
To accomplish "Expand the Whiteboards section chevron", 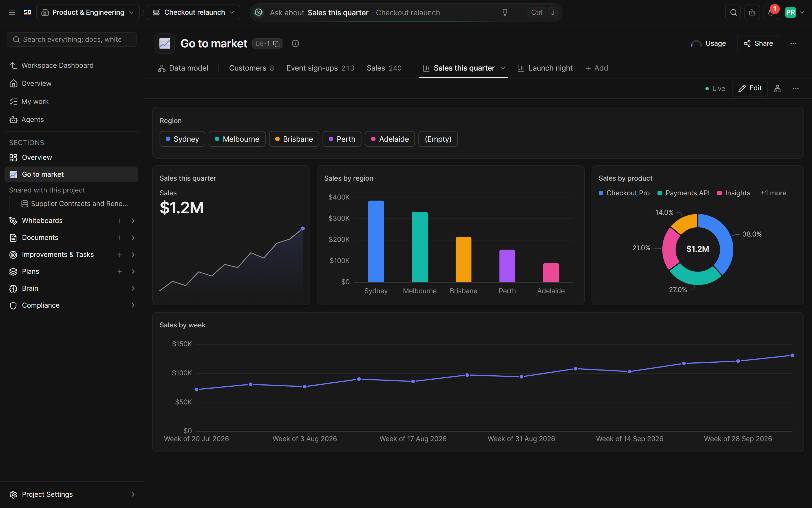I will pyautogui.click(x=133, y=221).
